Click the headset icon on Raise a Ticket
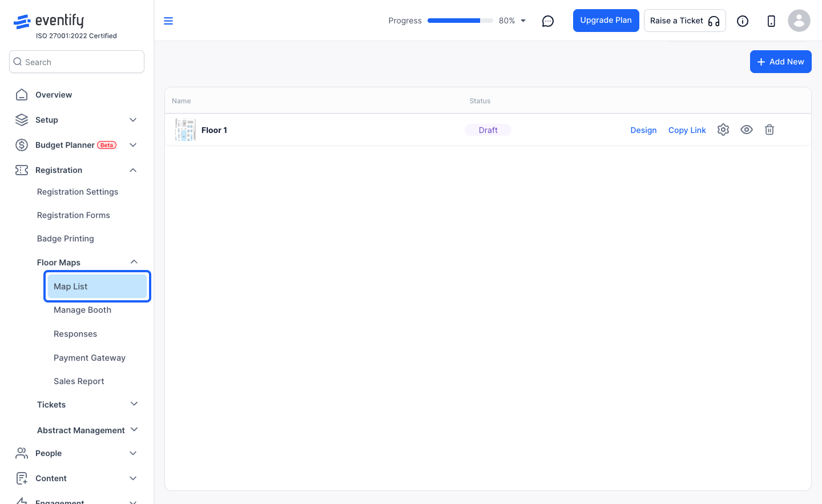Viewport: 822px width, 504px height. [x=714, y=21]
